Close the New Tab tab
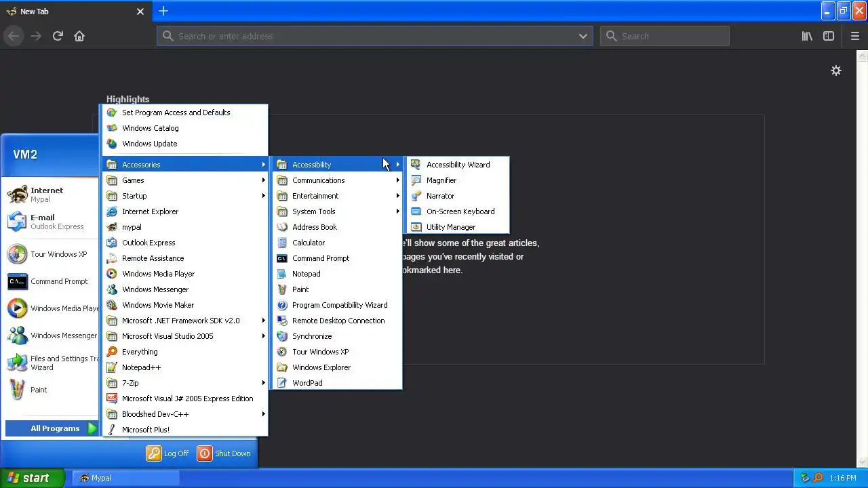The image size is (868, 488). point(140,12)
